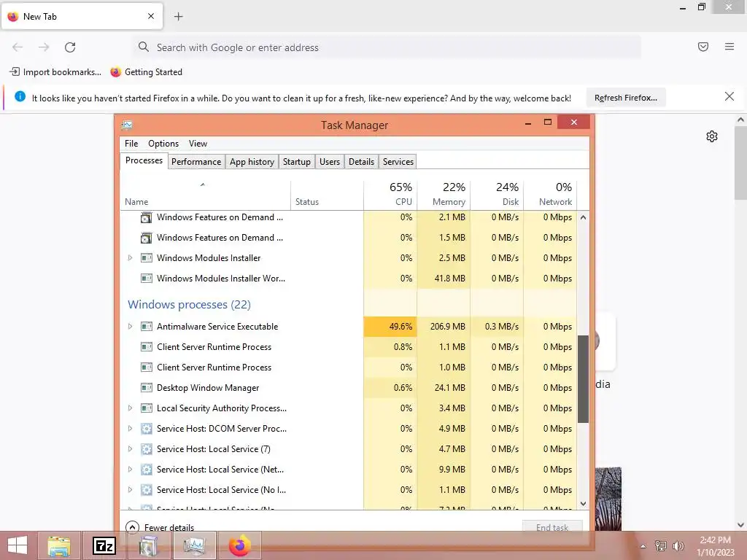Screen dimensions: 747x560
Task: Click the system tray volume speaker icon
Action: pyautogui.click(x=678, y=545)
